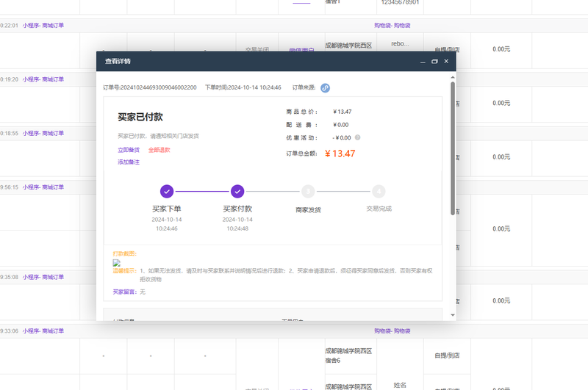The width and height of the screenshot is (588, 390).
Task: Open 小程序- 商城订单 link at 0:19:20
Action: point(43,79)
